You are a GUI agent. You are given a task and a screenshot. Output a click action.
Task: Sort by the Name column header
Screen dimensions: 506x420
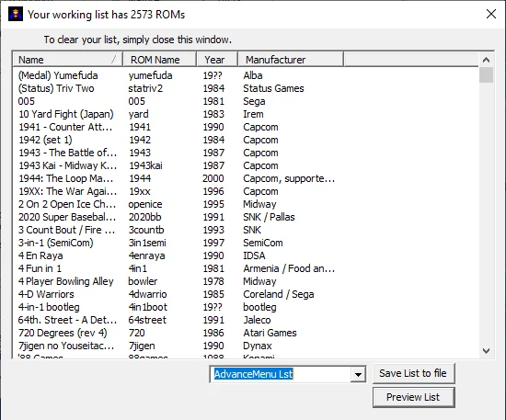[68, 60]
